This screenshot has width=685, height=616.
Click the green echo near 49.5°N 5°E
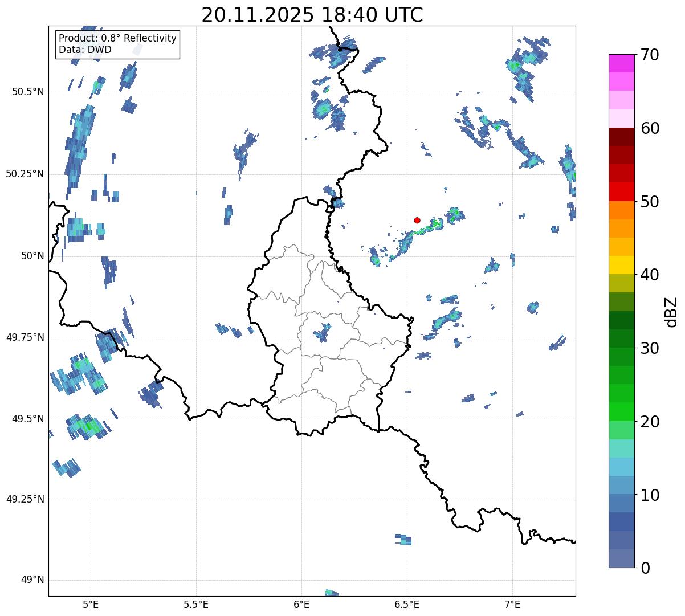87,426
